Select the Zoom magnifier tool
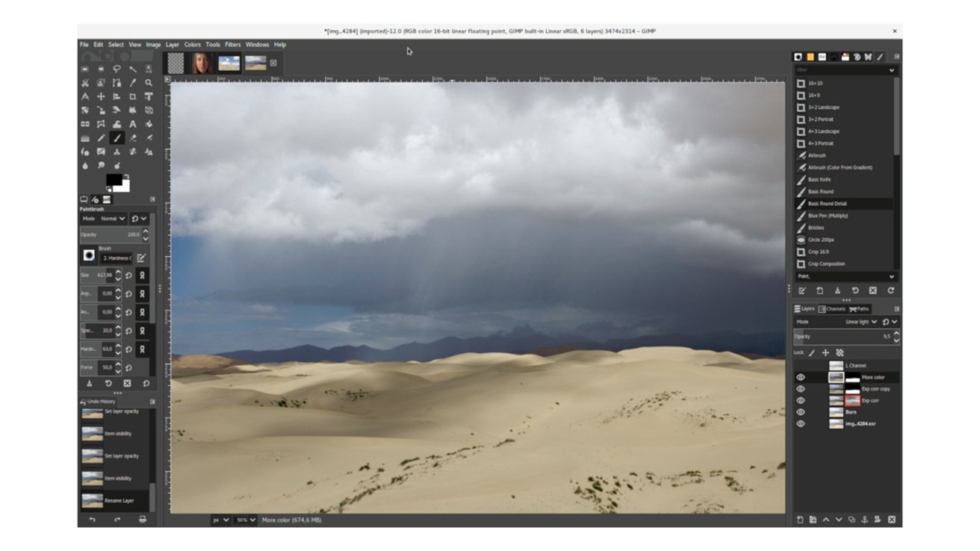This screenshot has width=980, height=551. coord(149,83)
